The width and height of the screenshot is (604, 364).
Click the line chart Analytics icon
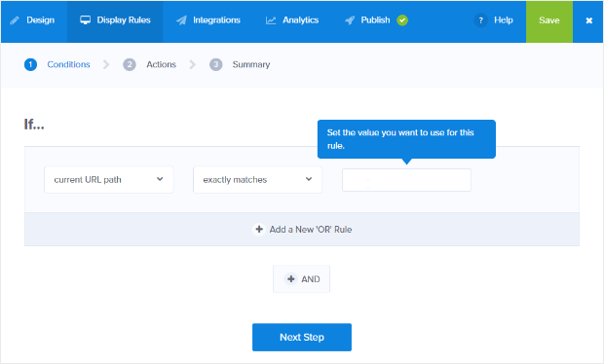(271, 20)
